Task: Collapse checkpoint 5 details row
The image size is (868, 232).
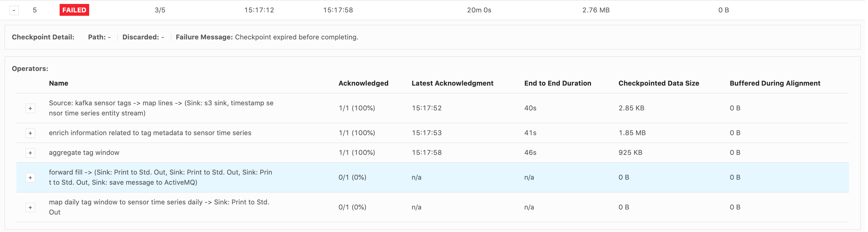Action: click(14, 10)
